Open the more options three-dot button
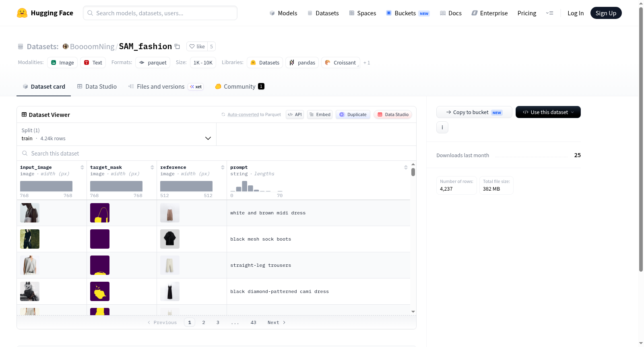The image size is (644, 347). point(442,127)
